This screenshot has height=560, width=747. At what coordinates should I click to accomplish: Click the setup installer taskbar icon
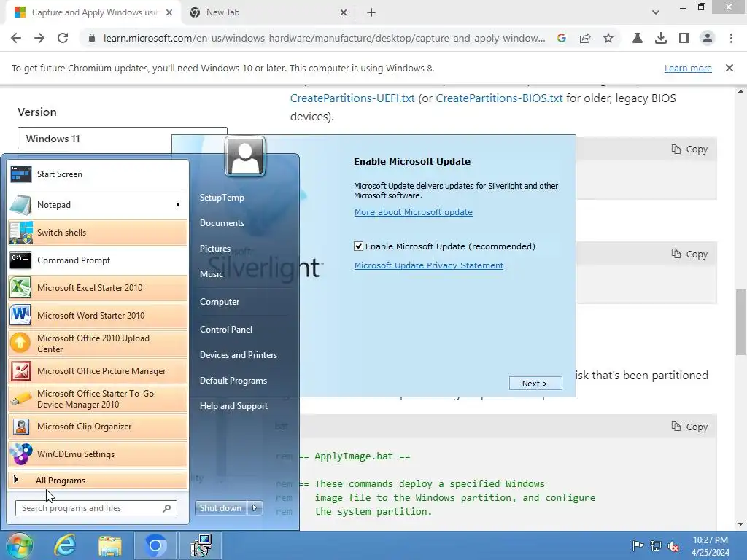pos(201,545)
